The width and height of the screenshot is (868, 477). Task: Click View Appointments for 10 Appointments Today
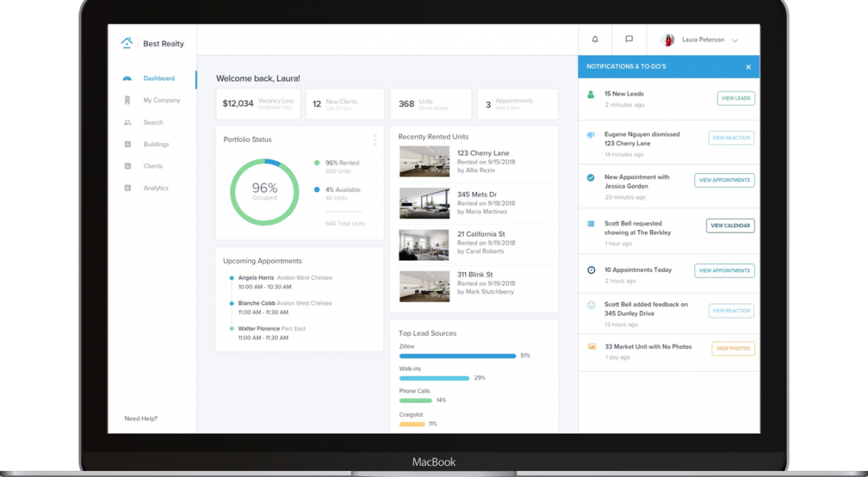[x=724, y=271]
